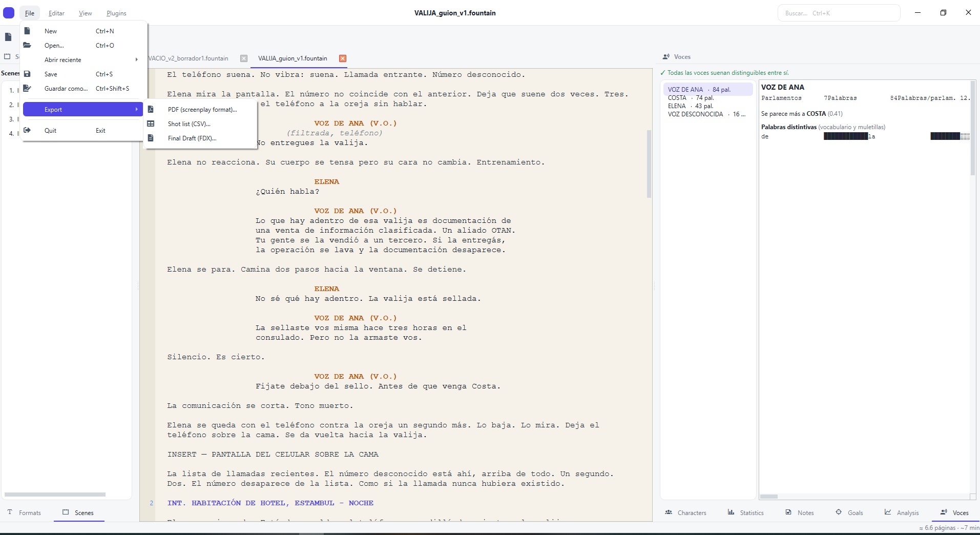Open the Plugins menu
The height and width of the screenshot is (535, 980).
(x=116, y=13)
